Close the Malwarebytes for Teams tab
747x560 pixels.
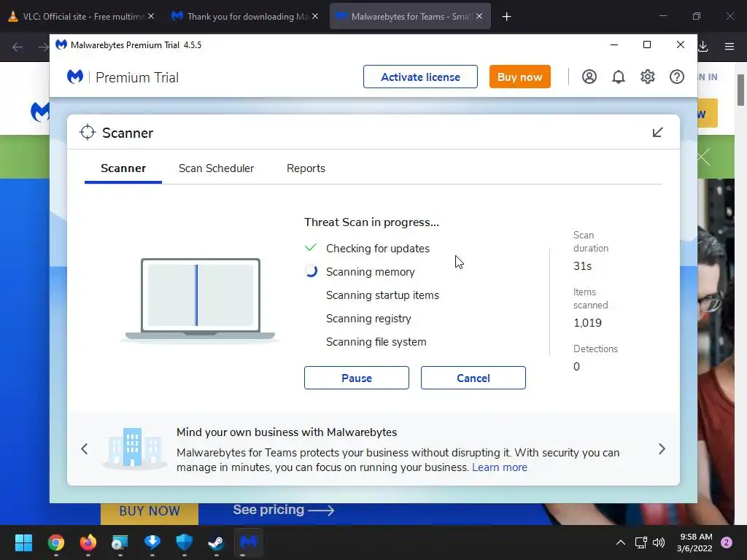(479, 17)
